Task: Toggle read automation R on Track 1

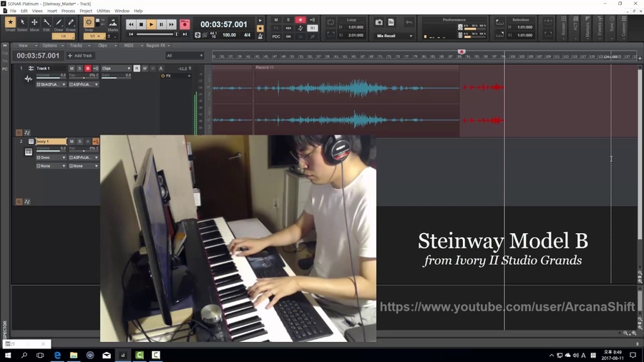Action: 137,69
